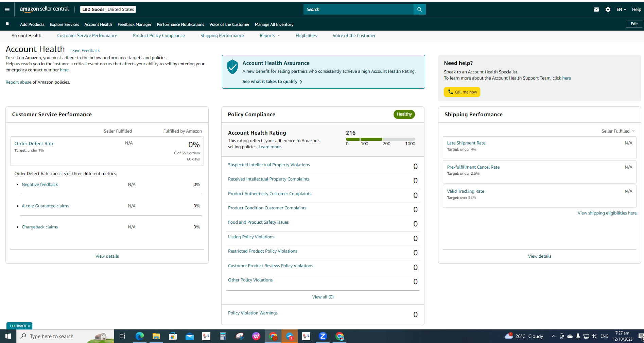Open the network icon in the system tray
The width and height of the screenshot is (644, 343).
(x=586, y=336)
